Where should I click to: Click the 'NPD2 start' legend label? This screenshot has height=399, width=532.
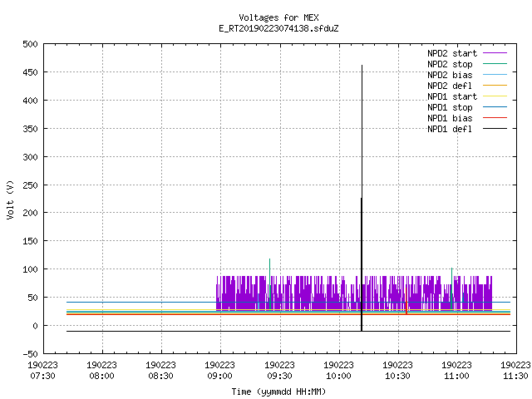click(x=452, y=53)
